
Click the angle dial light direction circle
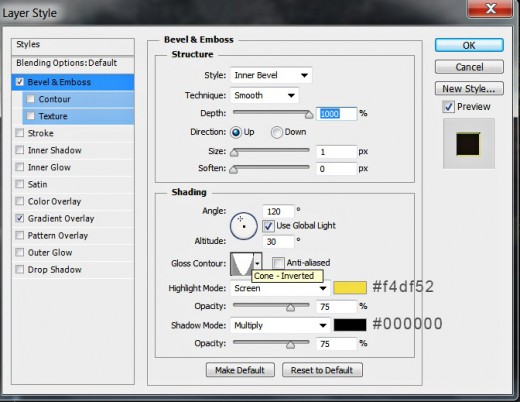pyautogui.click(x=244, y=226)
